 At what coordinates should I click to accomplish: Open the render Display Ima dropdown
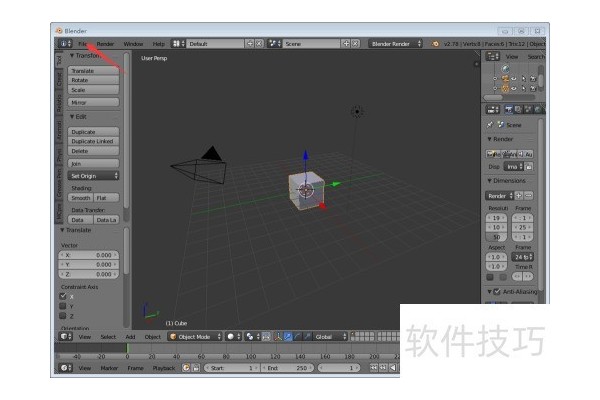514,167
